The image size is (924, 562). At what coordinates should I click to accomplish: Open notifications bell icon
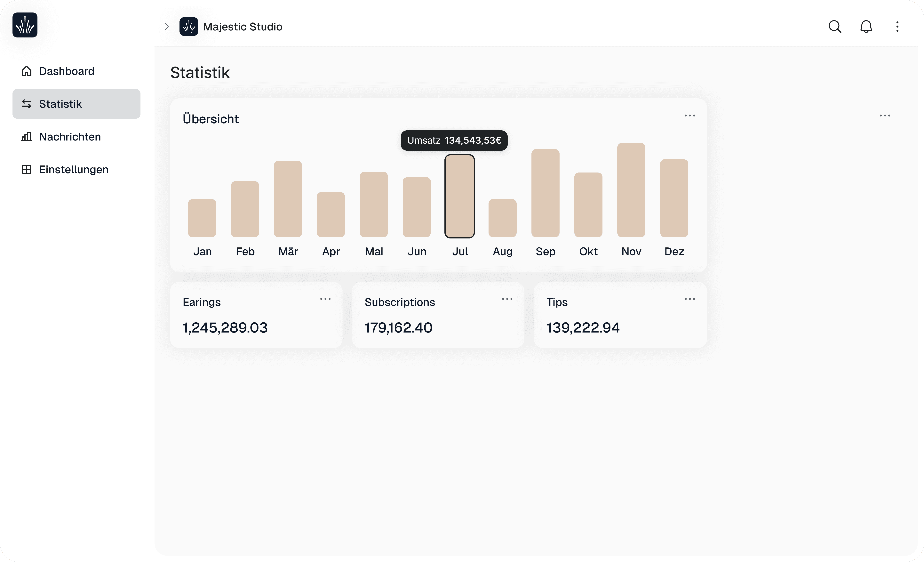866,27
